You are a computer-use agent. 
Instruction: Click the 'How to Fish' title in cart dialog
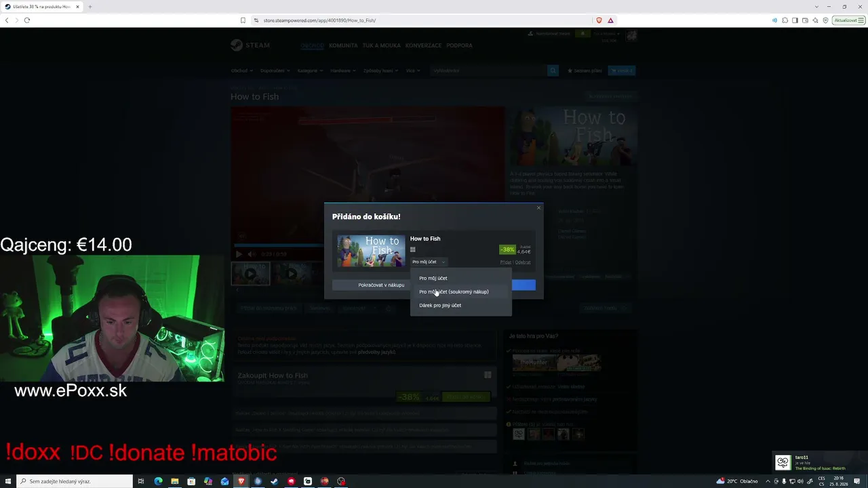(x=425, y=239)
